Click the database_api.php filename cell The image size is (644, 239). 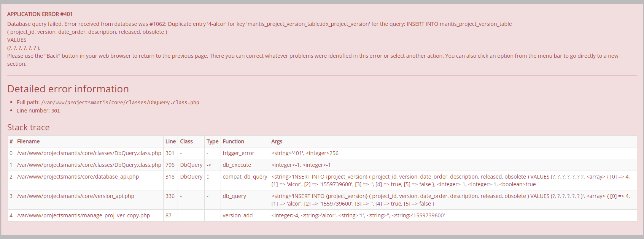click(x=89, y=180)
